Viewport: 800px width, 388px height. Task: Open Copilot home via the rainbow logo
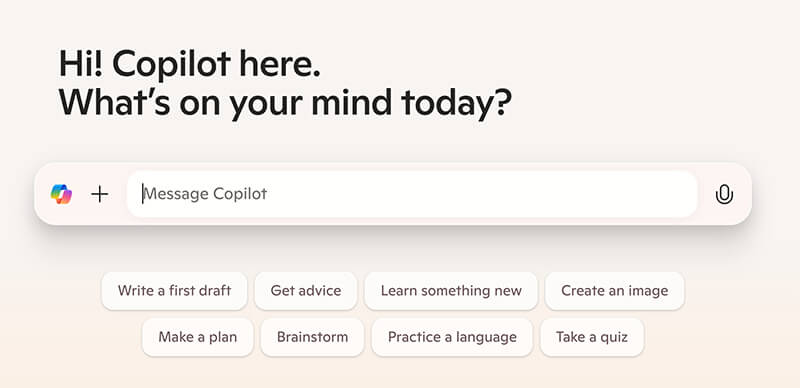tap(61, 194)
